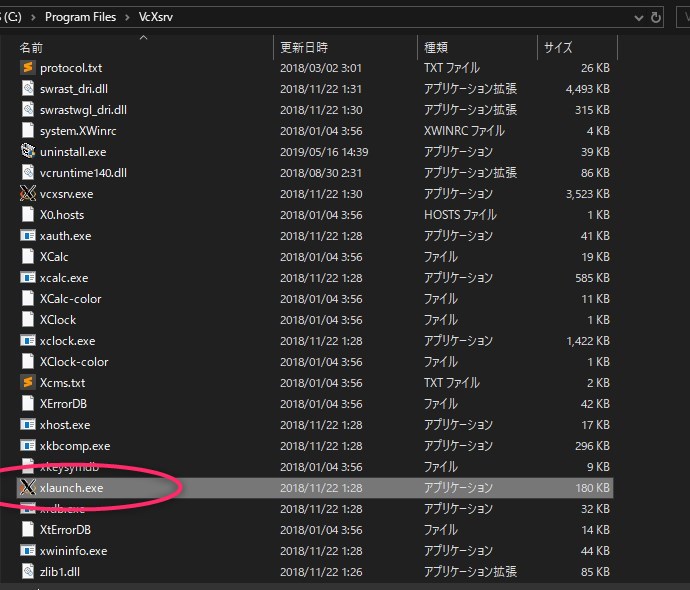690x590 pixels.
Task: Click the xlaunch.exe X logo icon
Action: 28,487
